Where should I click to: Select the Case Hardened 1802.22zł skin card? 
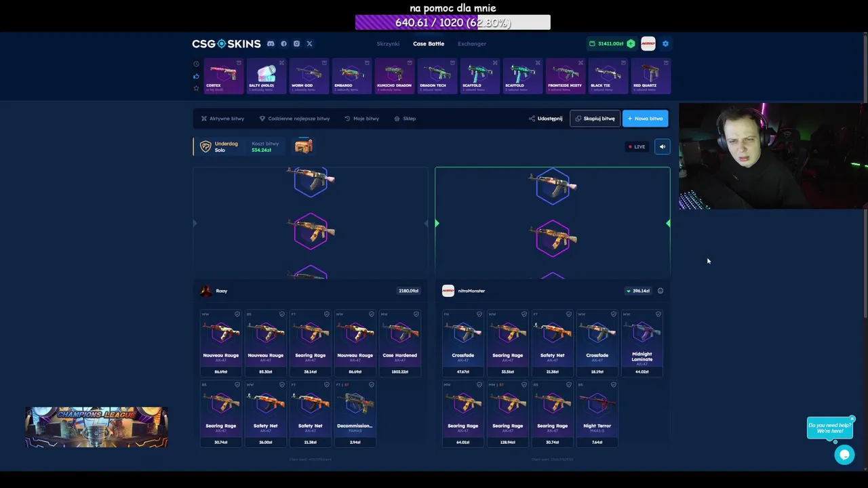[399, 343]
